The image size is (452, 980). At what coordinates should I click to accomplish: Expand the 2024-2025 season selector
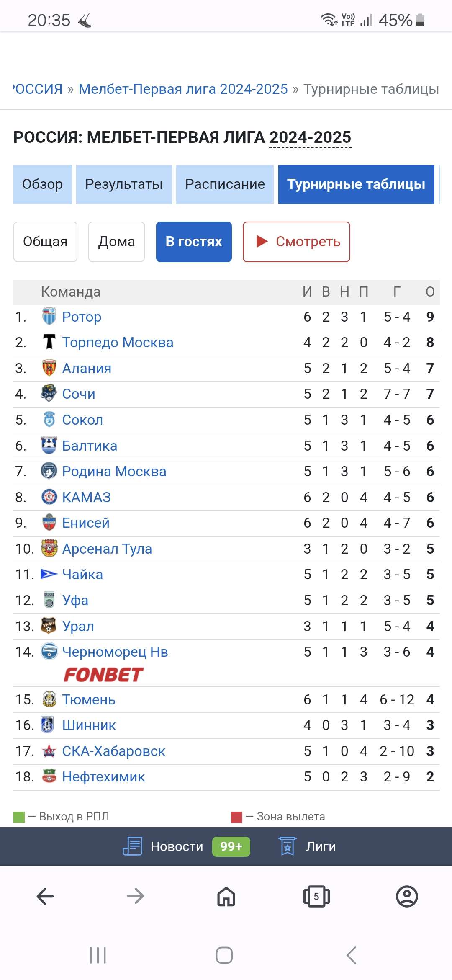[310, 137]
